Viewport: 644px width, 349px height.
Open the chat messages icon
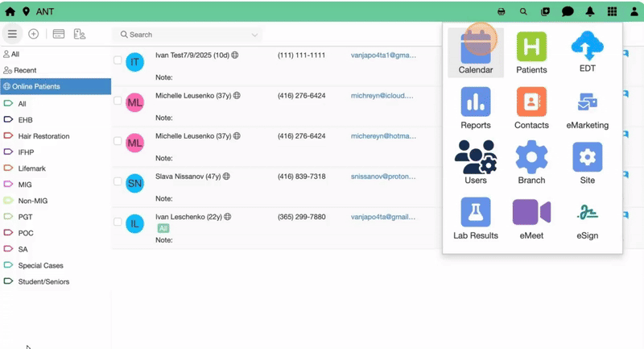[x=568, y=12]
